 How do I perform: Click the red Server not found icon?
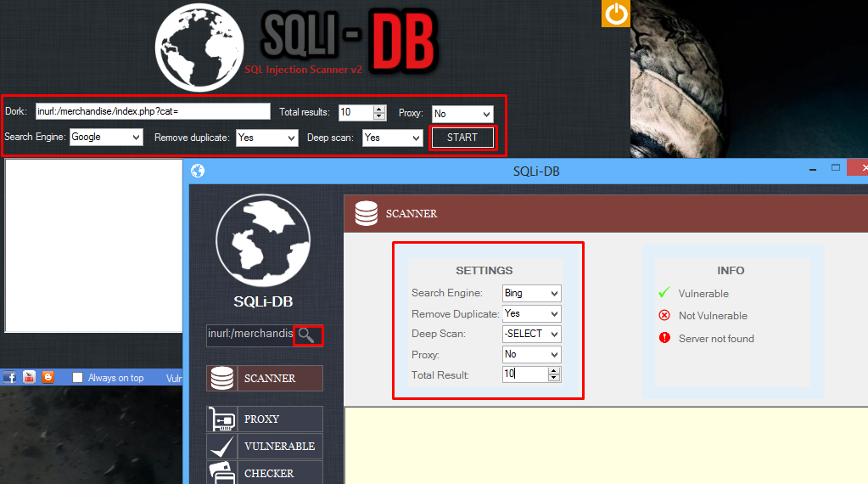click(x=664, y=338)
